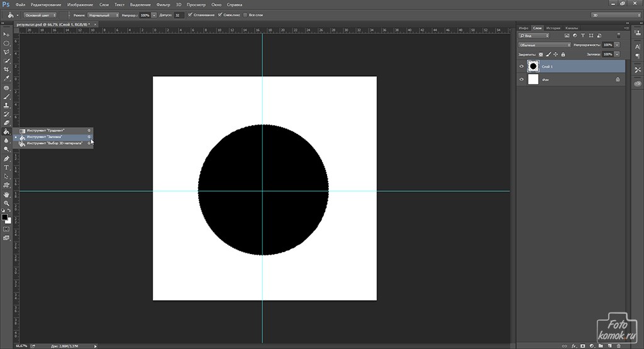
Task: Select the Hand tool
Action: click(x=6, y=195)
